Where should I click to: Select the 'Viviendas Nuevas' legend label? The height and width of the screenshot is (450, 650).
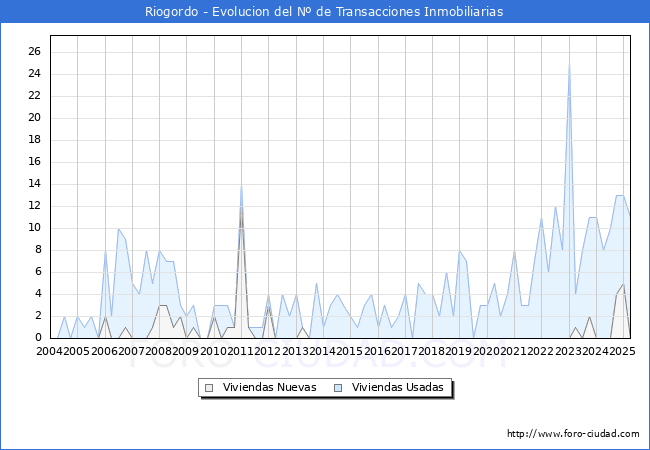pyautogui.click(x=269, y=387)
